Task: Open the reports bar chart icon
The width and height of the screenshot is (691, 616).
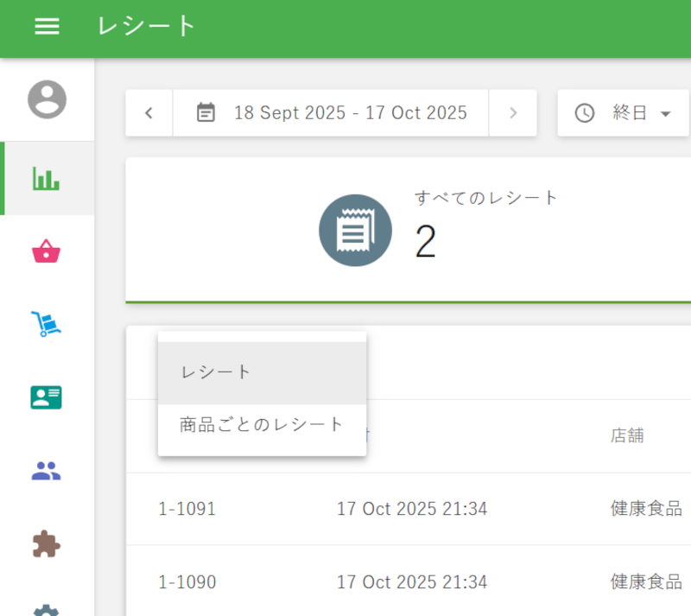Action: (x=47, y=179)
